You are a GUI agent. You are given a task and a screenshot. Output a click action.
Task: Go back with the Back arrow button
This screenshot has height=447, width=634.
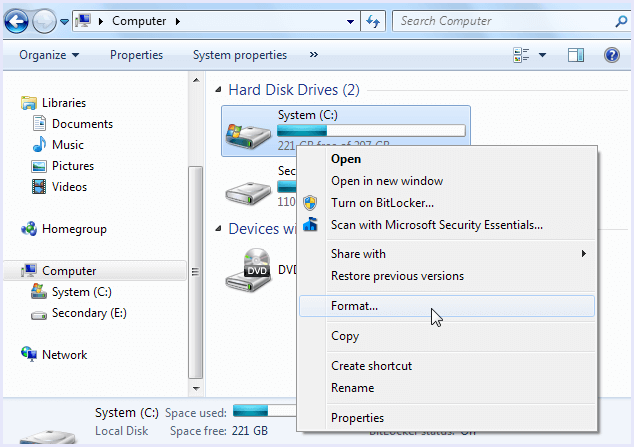pos(17,21)
